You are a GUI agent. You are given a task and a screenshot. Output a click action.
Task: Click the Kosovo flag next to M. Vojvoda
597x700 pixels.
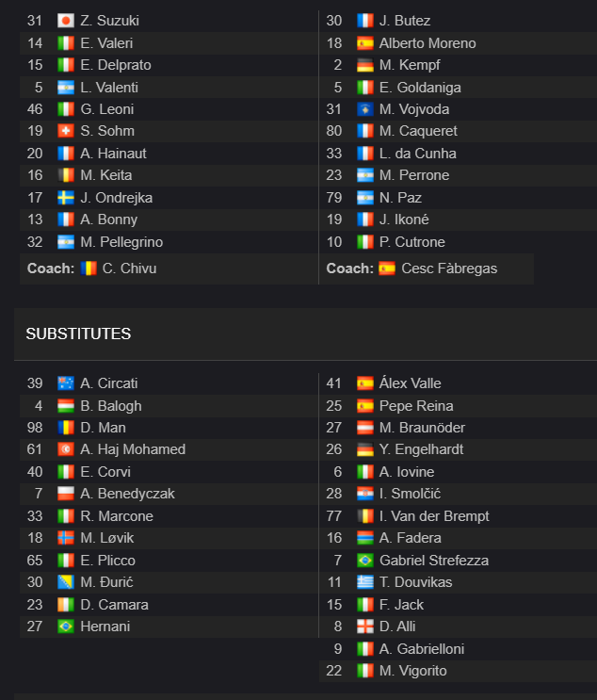tap(365, 109)
